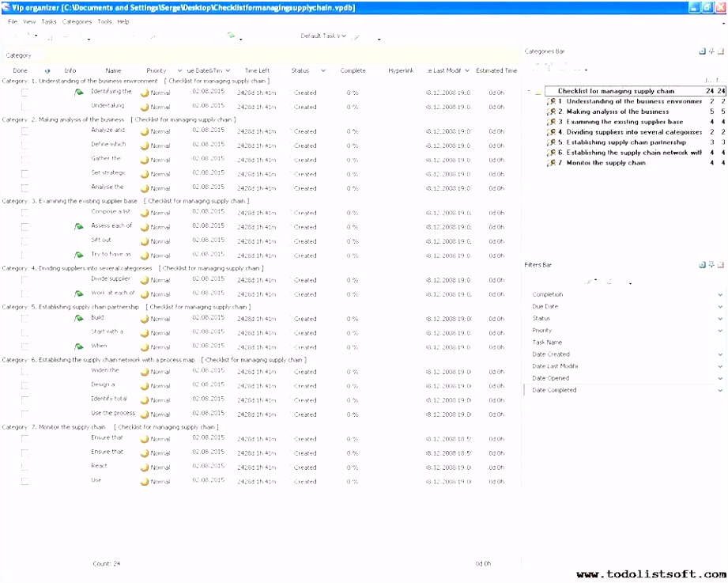Sort by the Time Left column header
Screen dimensions: 728x583
[x=257, y=71]
